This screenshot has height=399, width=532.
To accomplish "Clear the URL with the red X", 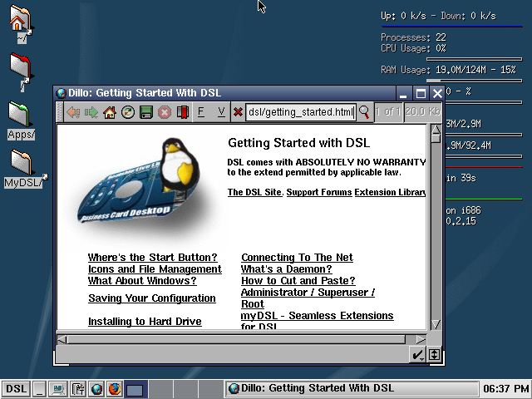I will [239, 112].
